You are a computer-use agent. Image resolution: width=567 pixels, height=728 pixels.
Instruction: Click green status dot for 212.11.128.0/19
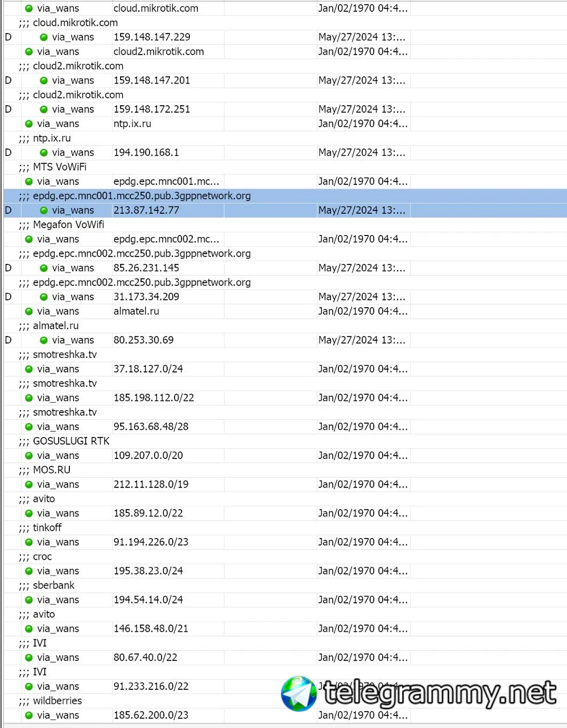pyautogui.click(x=29, y=485)
